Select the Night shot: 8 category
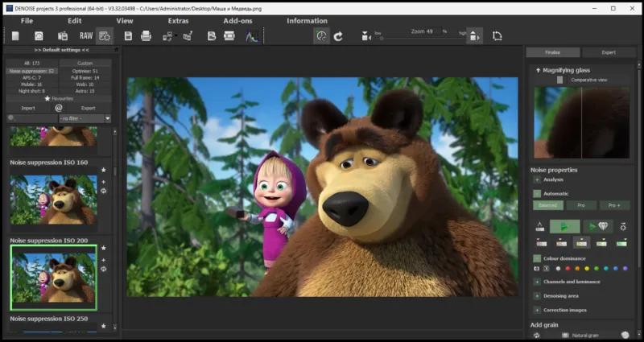The height and width of the screenshot is (342, 644). (x=32, y=91)
